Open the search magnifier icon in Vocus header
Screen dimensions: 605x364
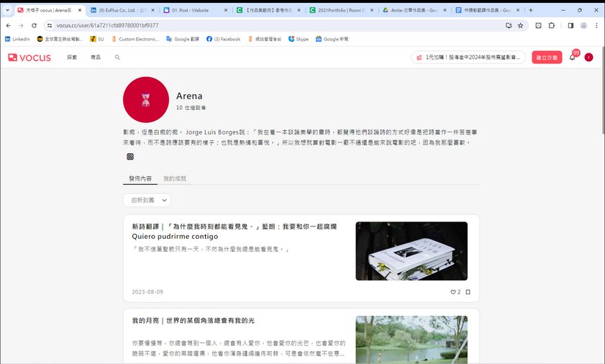point(117,58)
